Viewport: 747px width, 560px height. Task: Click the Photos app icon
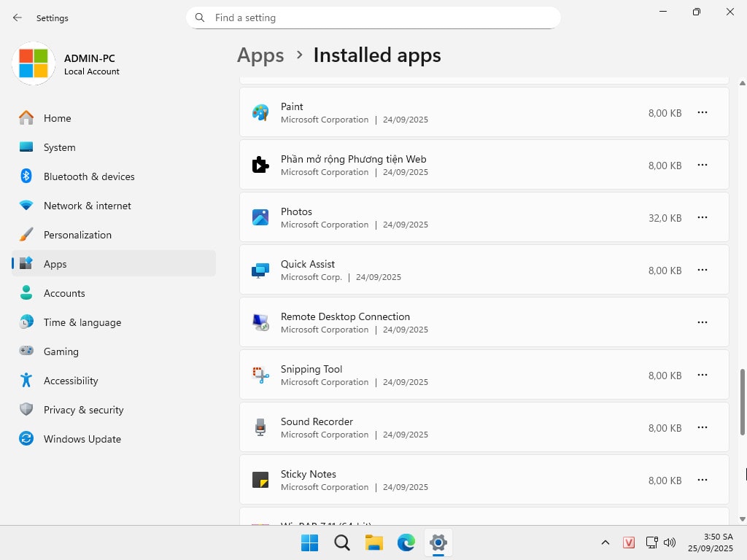coord(260,217)
